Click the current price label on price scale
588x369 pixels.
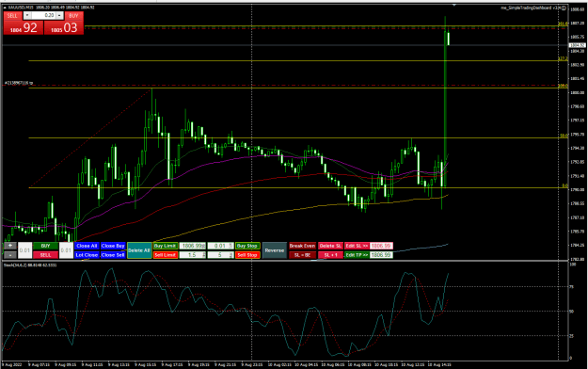point(577,45)
